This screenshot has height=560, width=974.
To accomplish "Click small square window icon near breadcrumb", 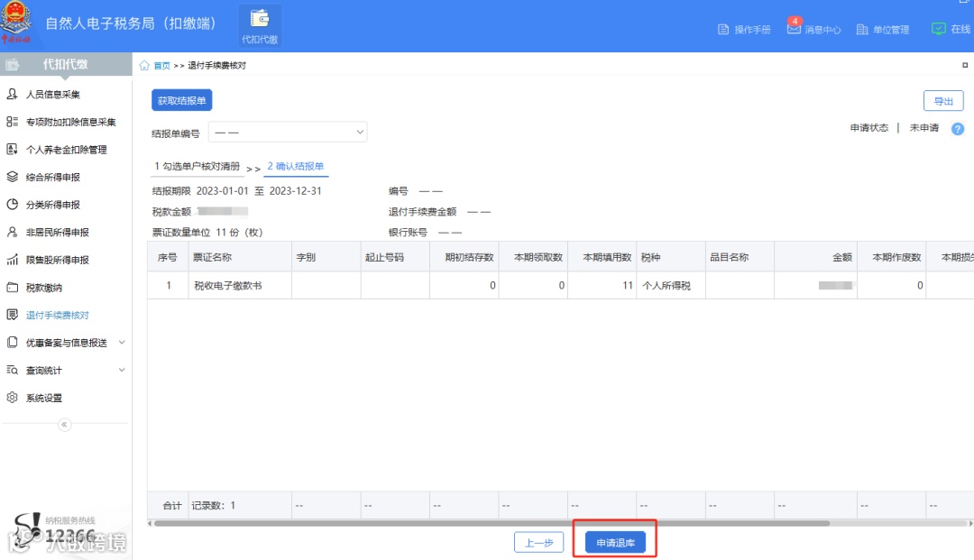I will coord(965,65).
